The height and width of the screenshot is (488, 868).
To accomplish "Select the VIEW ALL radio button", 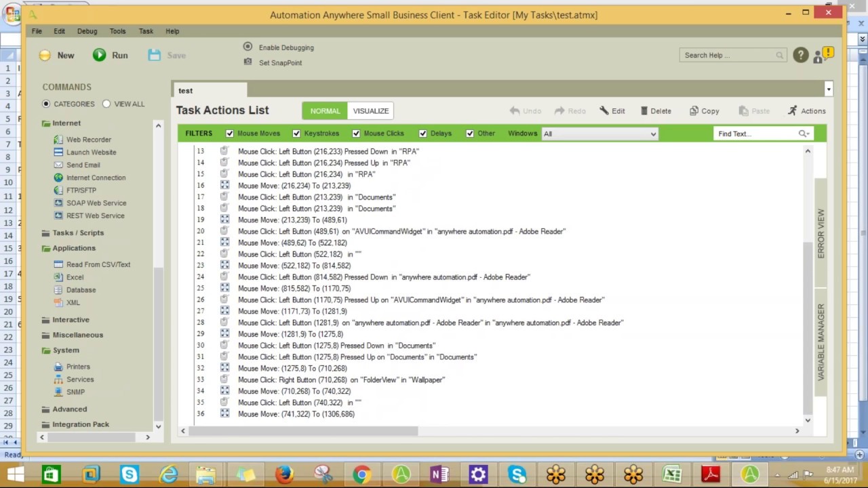I will [106, 104].
